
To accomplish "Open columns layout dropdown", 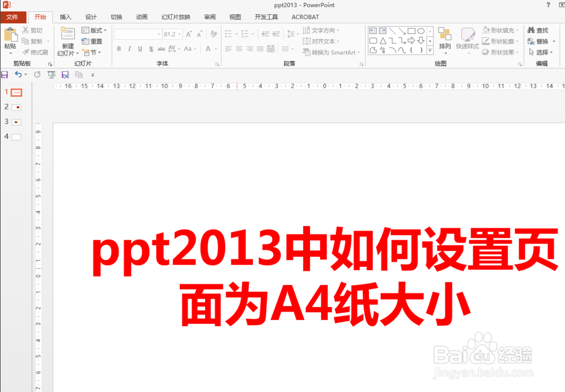I will pos(287,49).
